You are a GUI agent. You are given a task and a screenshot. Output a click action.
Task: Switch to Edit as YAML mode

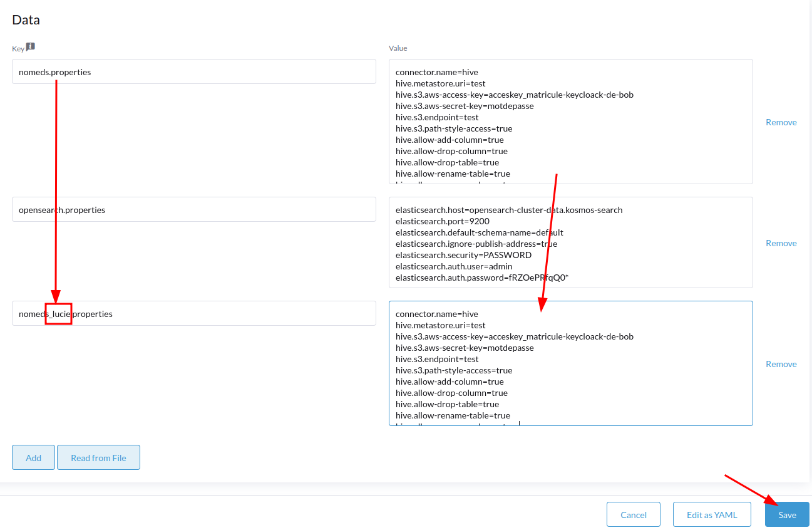(x=712, y=514)
